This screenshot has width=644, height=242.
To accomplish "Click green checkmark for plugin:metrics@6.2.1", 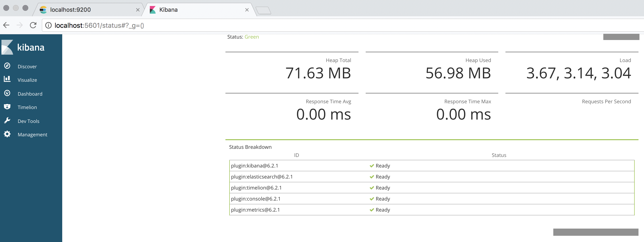I will click(372, 210).
